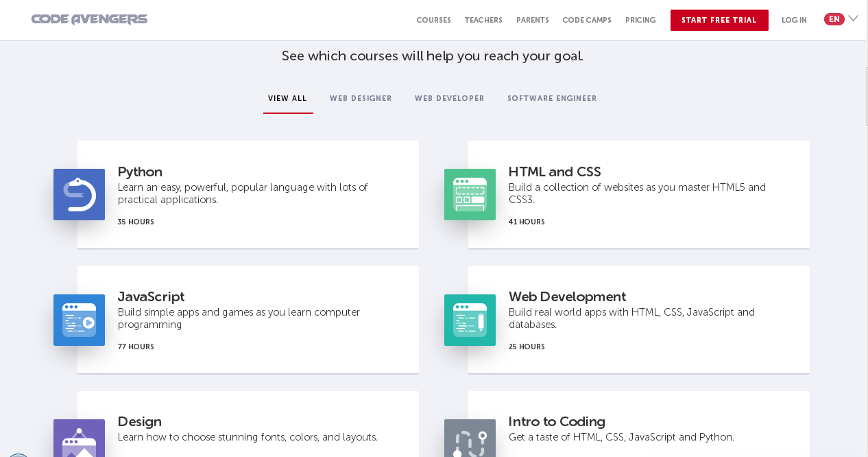Select the Log In link

click(x=794, y=20)
